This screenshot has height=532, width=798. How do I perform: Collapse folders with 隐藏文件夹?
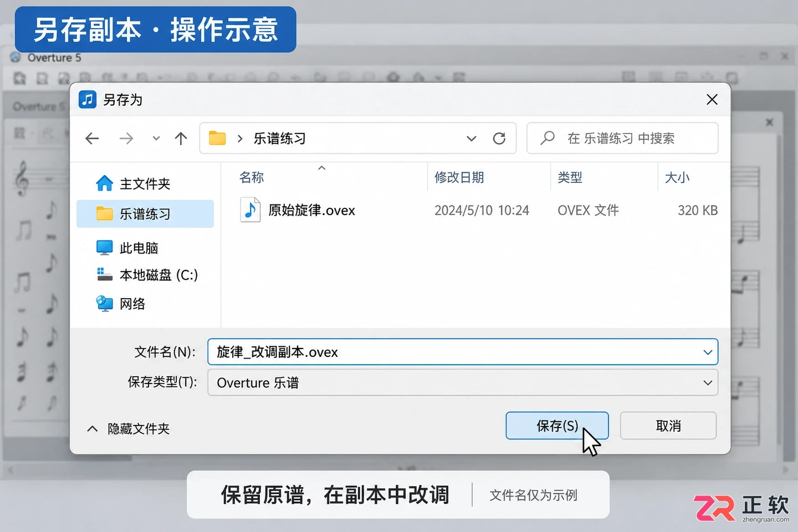[129, 429]
